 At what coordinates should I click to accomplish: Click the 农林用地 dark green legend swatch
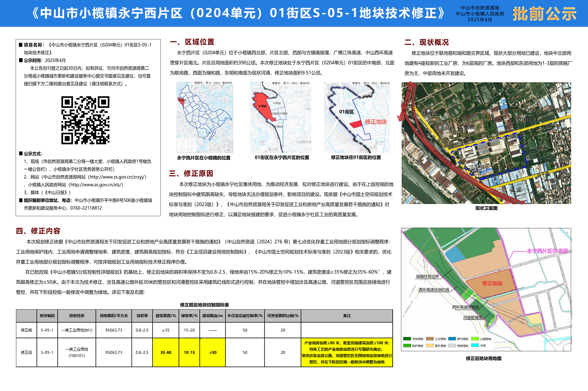(407, 339)
